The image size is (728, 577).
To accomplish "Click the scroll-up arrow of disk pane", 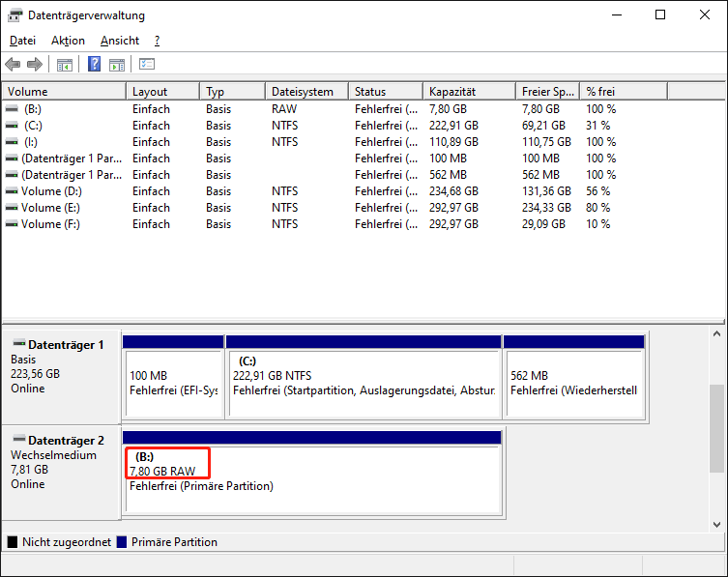I will tap(716, 333).
